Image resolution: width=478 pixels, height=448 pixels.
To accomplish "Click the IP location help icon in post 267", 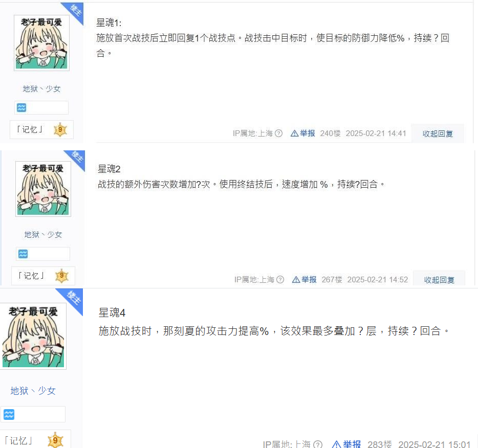I will tap(280, 280).
